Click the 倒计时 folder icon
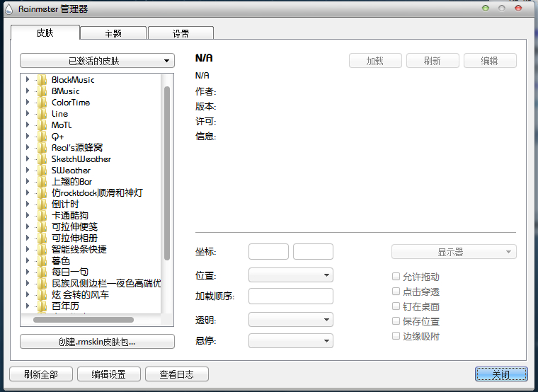The width and height of the screenshot is (538, 392). (42, 204)
